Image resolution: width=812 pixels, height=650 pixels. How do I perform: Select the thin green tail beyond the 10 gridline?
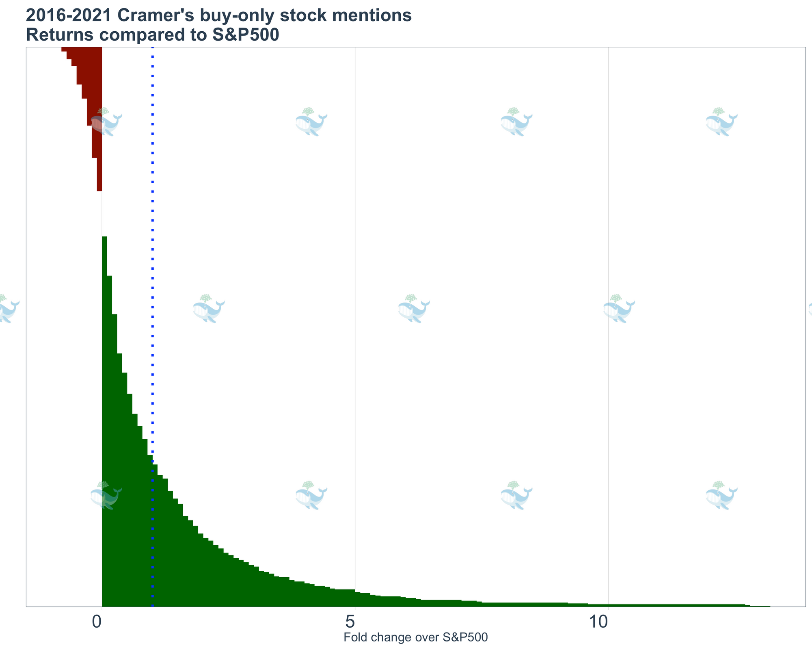pyautogui.click(x=689, y=605)
